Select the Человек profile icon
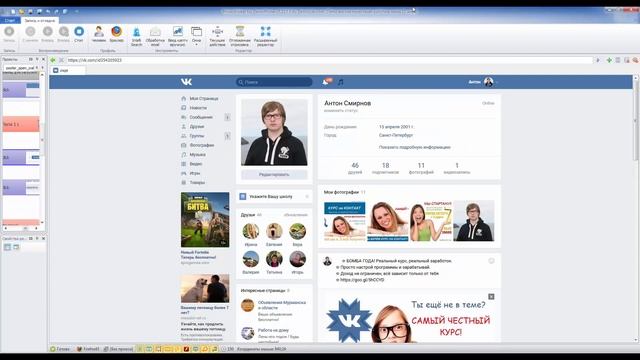This screenshot has width=640, height=360. [98, 34]
